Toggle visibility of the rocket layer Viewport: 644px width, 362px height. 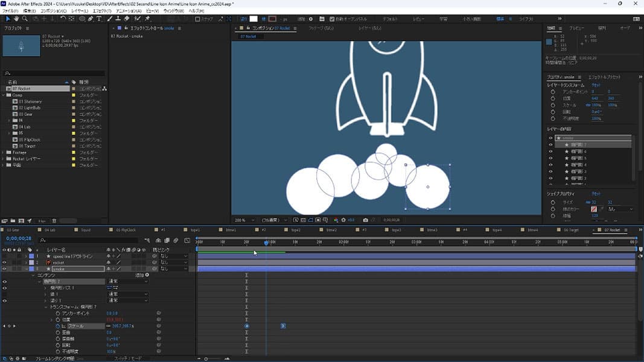coord(4,262)
